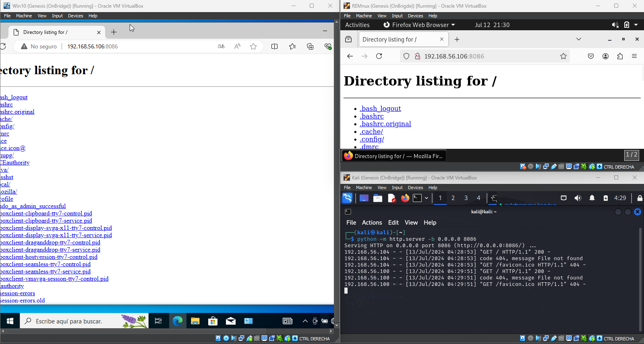644x344 pixels.
Task: Open Kali applications menu dragon icon
Action: point(347,198)
